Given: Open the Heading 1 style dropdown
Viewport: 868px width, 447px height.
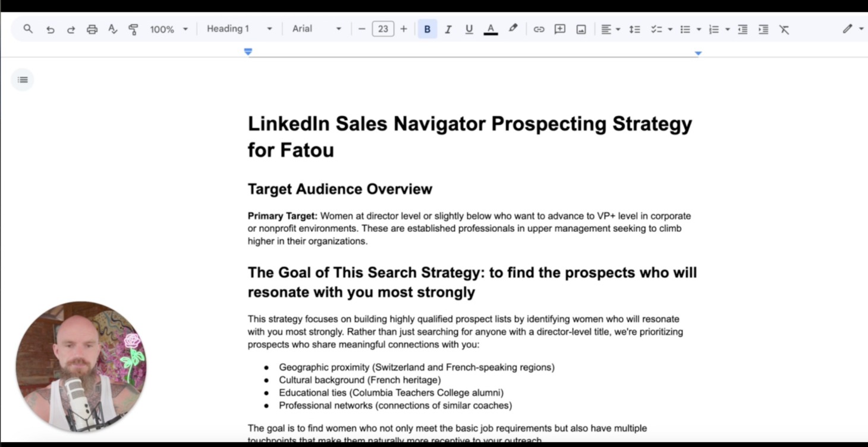Looking at the screenshot, I should pyautogui.click(x=240, y=29).
